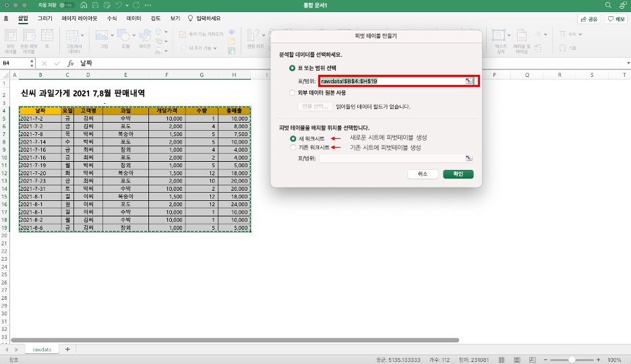The image size is (631, 364).
Task: Open the 수식 ribbon tab
Action: pos(111,19)
